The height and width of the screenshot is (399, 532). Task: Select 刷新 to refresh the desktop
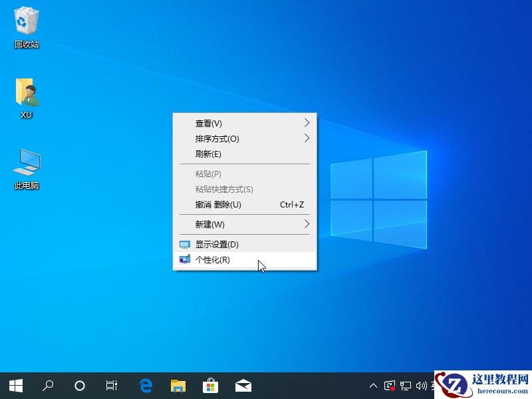point(226,154)
